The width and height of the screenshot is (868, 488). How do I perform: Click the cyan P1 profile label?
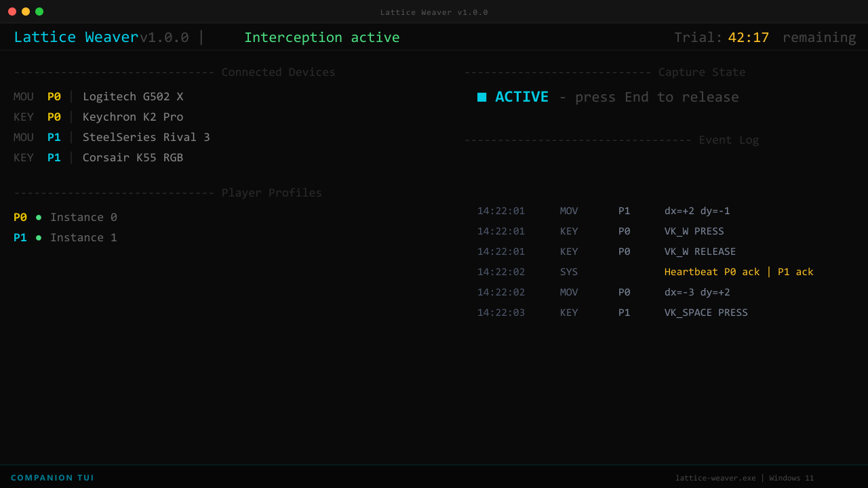pos(20,238)
